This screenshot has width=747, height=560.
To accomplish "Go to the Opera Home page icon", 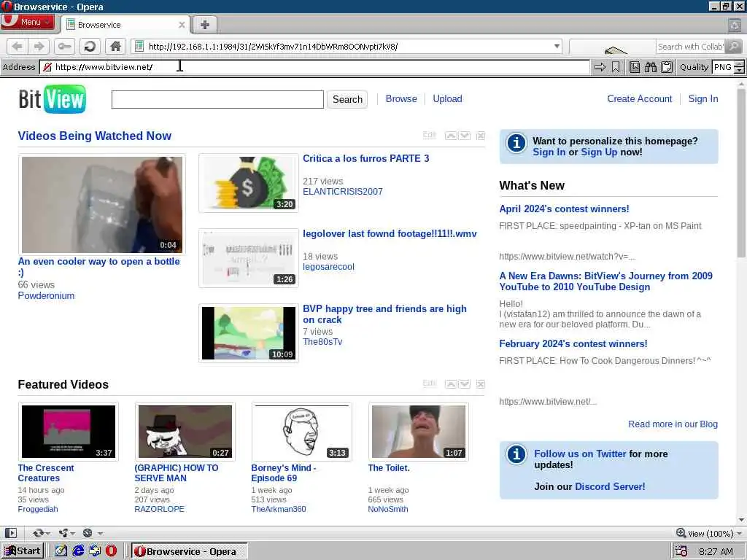I will click(115, 46).
